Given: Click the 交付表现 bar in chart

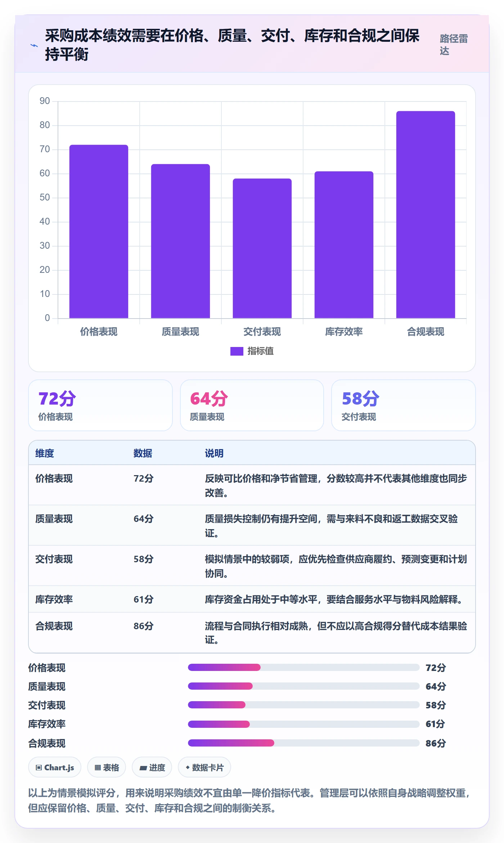Looking at the screenshot, I should (262, 248).
